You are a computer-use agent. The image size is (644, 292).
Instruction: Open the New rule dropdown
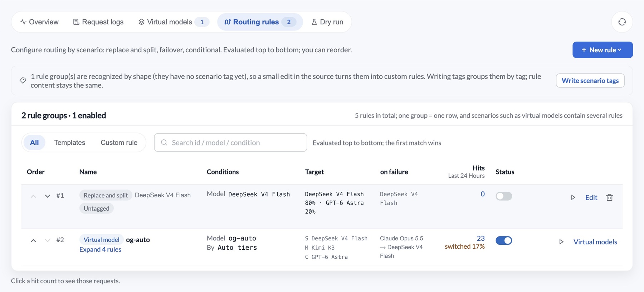(x=602, y=50)
